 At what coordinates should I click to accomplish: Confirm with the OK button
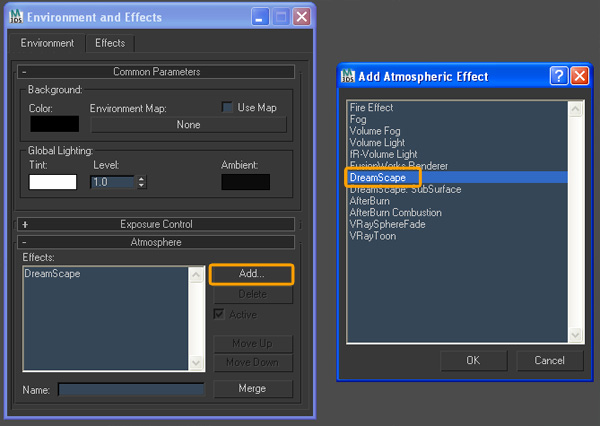tap(473, 360)
